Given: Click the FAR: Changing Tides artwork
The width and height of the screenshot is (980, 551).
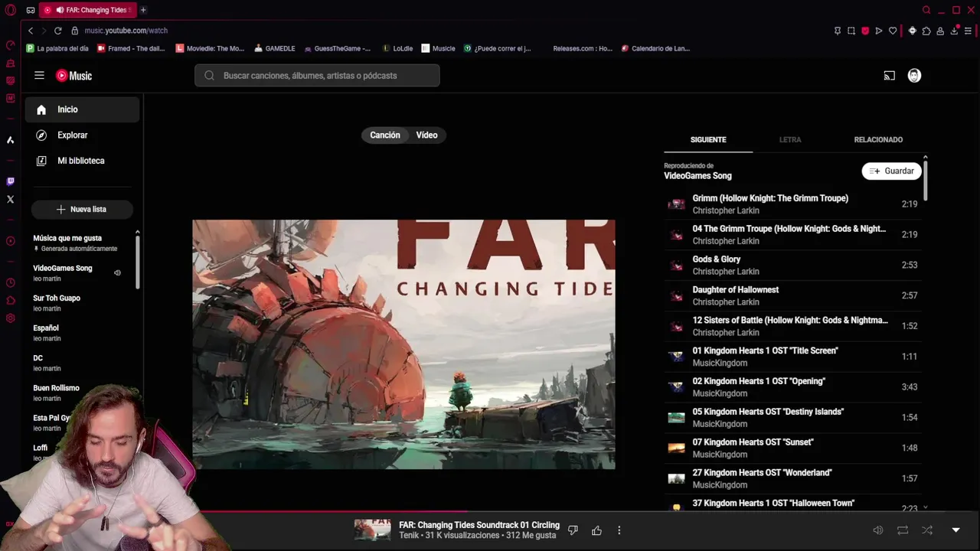Looking at the screenshot, I should pos(403,344).
